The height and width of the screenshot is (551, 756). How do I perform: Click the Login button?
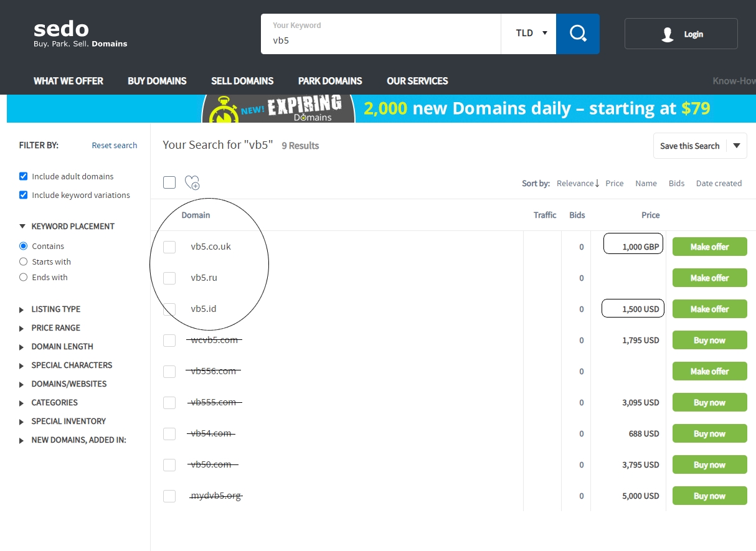(x=681, y=34)
